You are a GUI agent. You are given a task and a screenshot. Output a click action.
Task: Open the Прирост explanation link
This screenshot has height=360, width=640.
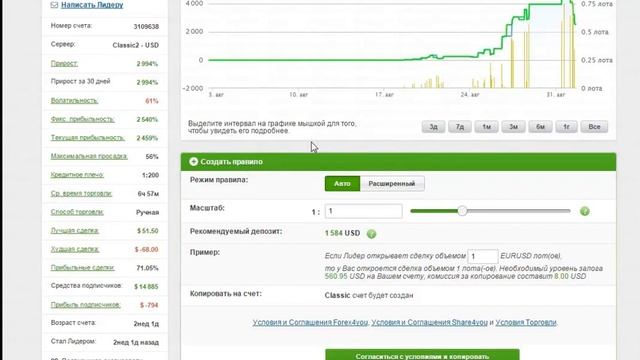pos(64,63)
